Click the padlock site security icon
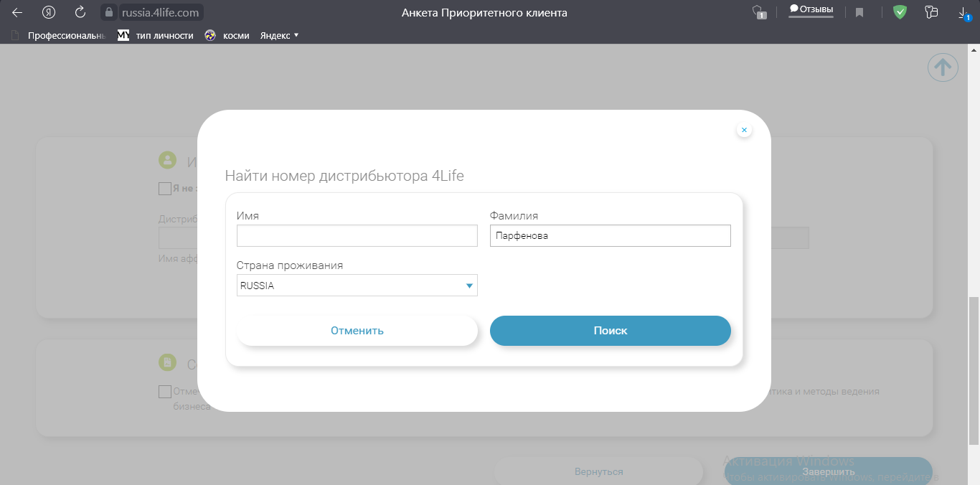Viewport: 980px width, 485px height. tap(109, 12)
